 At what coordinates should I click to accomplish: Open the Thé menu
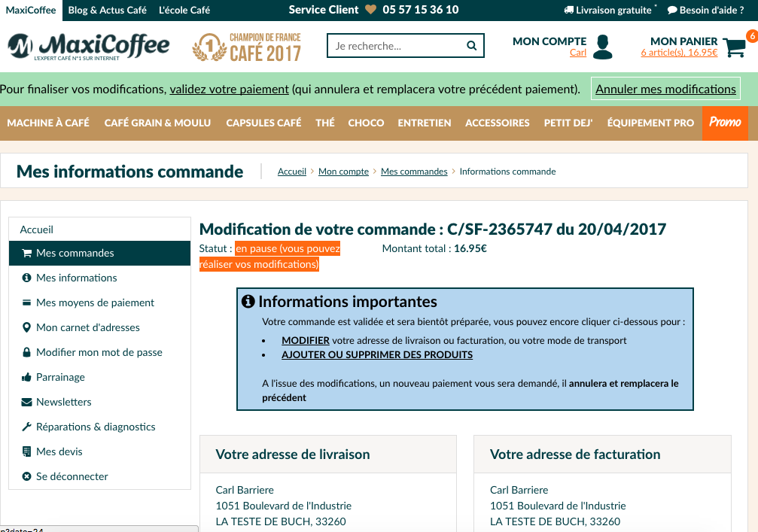pyautogui.click(x=325, y=123)
